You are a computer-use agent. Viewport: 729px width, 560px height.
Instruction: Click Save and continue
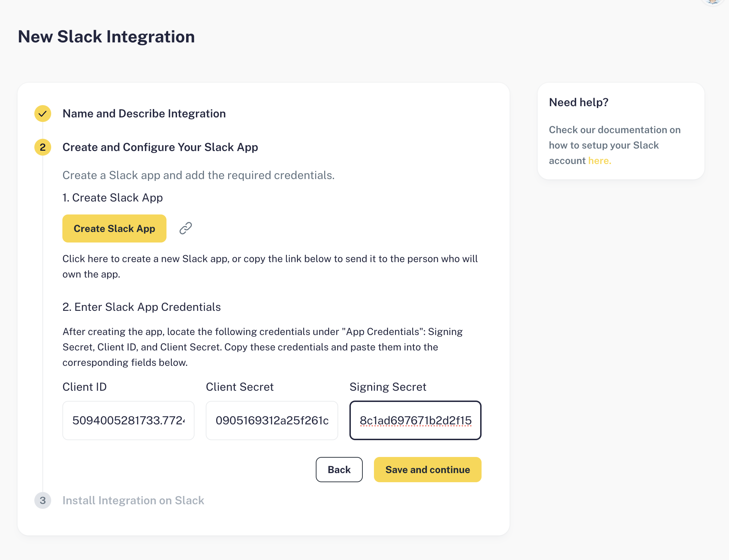point(428,470)
